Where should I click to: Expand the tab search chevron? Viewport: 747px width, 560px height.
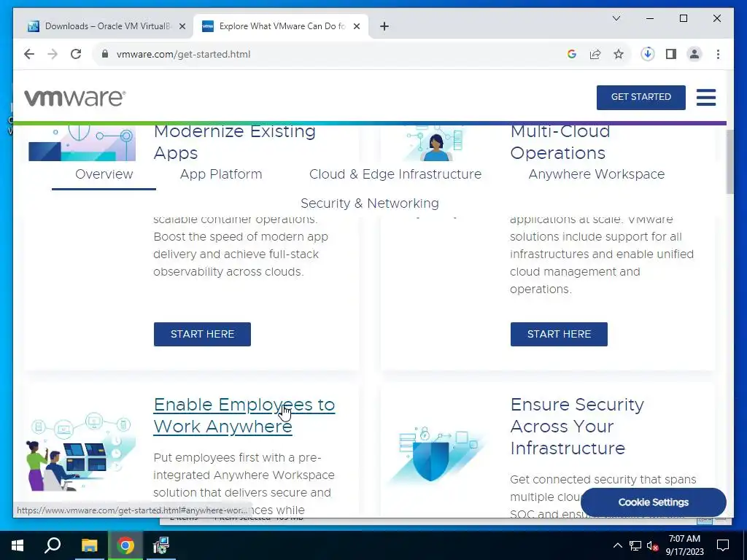(x=616, y=18)
